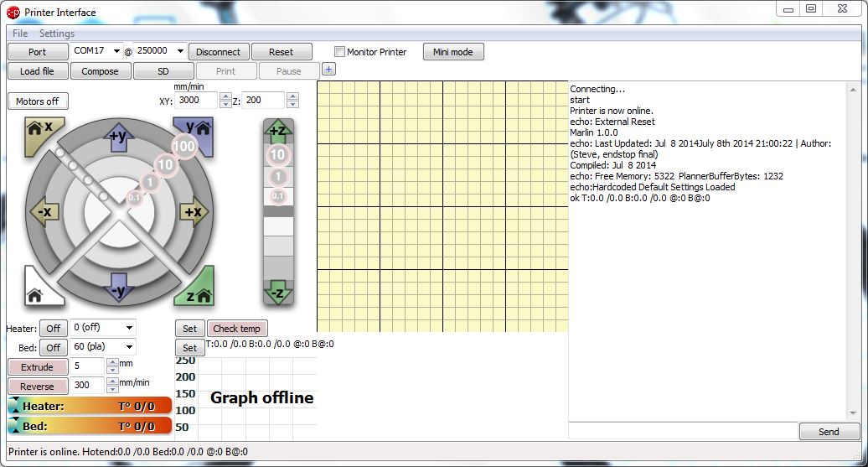The height and width of the screenshot is (467, 868).
Task: Select the 1 mm Z jog bubble
Action: coord(278,177)
